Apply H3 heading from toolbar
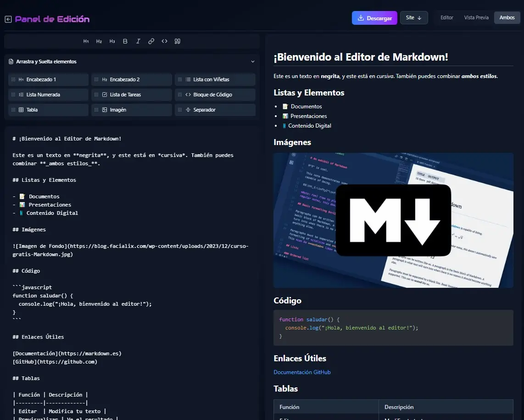The image size is (524, 420). (x=112, y=41)
